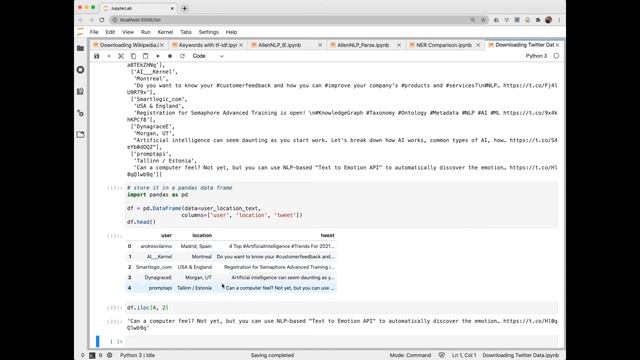Open the Tabs menu
Viewport: 640px width, 360px height.
click(186, 32)
